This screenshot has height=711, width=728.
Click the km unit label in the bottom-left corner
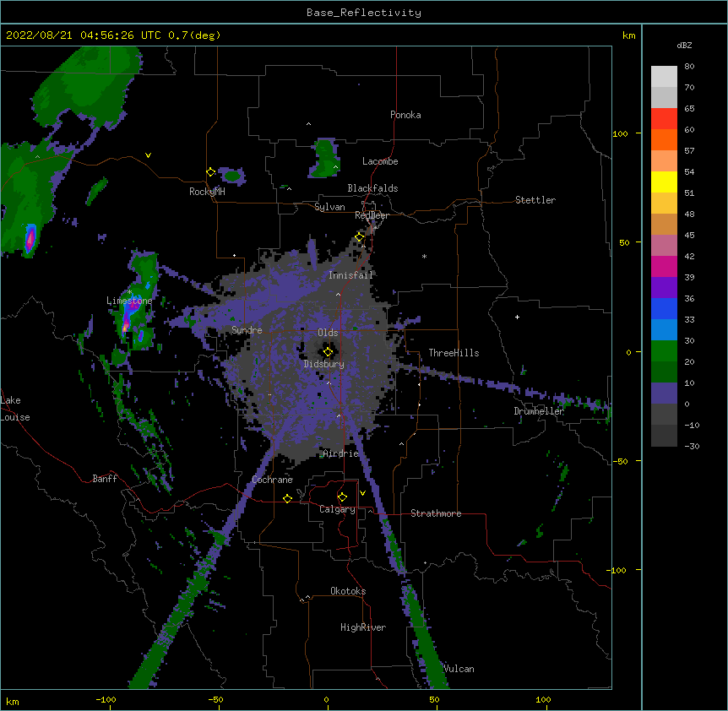click(x=13, y=701)
